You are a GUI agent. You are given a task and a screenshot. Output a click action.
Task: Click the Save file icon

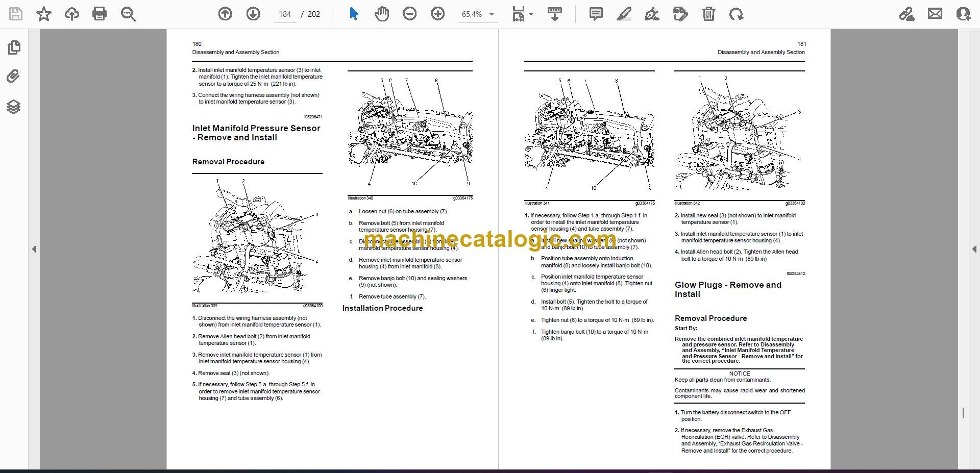(x=16, y=14)
